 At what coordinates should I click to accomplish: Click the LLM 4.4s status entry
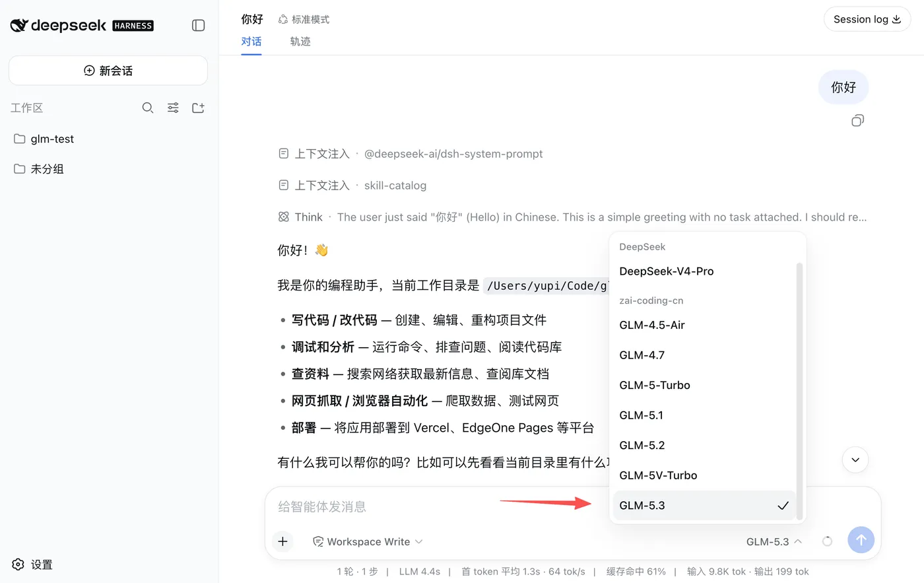coord(420,572)
